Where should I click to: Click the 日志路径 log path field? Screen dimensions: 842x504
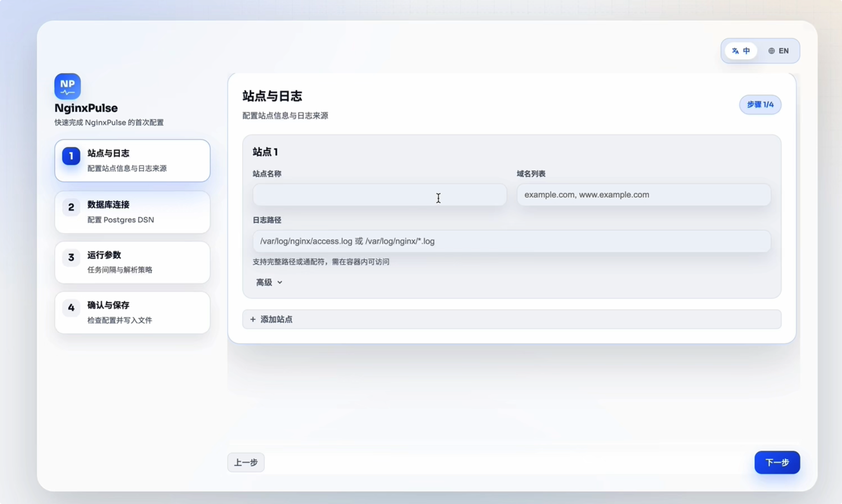[511, 241]
